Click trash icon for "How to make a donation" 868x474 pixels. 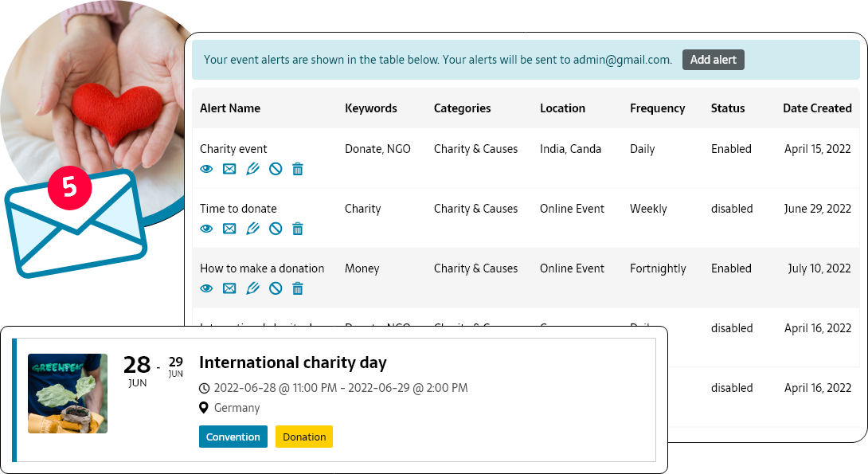tap(297, 288)
